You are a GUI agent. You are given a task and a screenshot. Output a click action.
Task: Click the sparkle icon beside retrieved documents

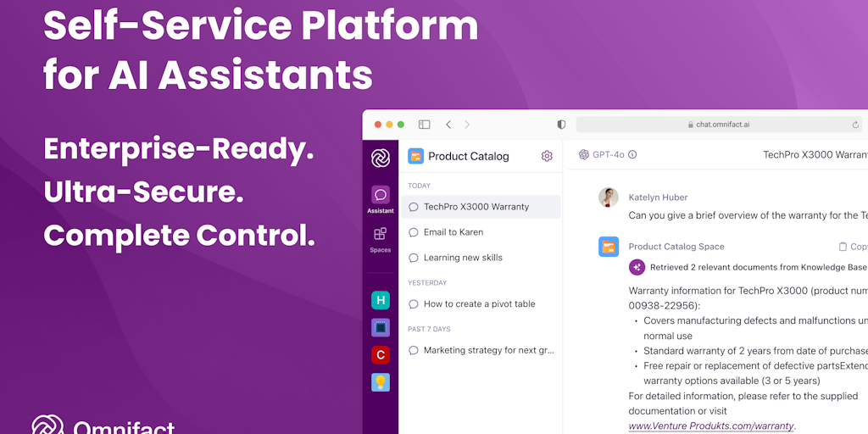pos(637,267)
